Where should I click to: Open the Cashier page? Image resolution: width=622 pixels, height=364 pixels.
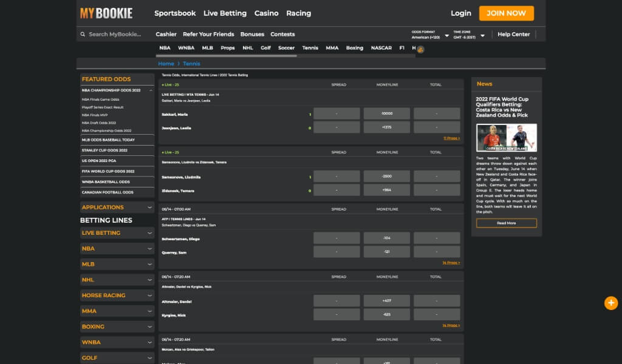click(x=166, y=35)
